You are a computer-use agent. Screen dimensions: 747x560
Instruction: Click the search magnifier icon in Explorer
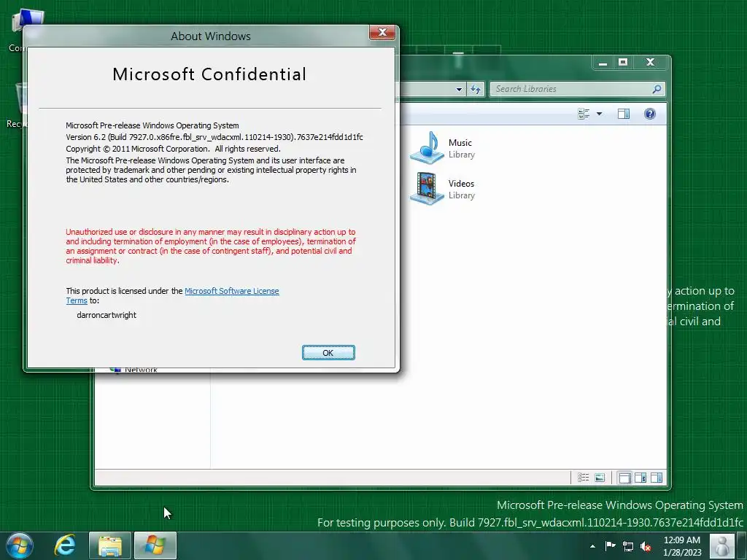click(657, 89)
